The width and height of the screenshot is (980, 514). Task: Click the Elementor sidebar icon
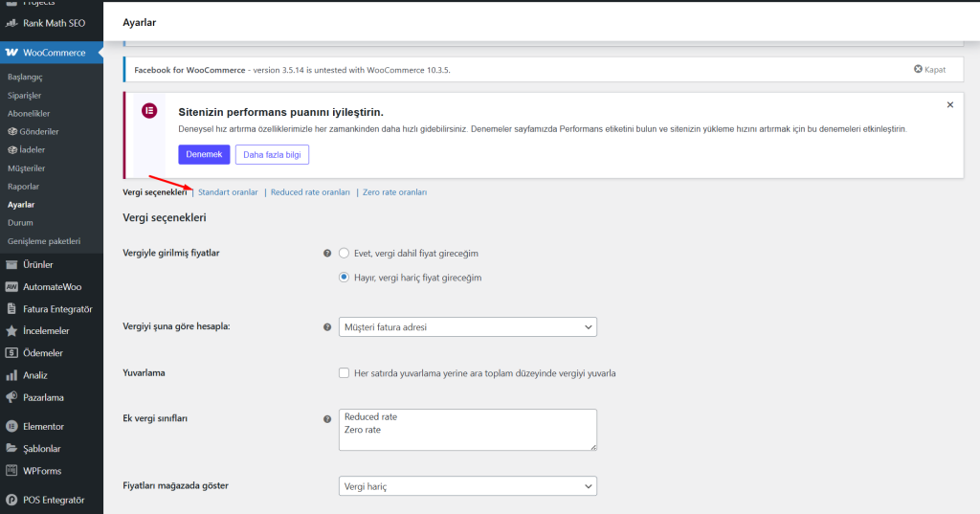pyautogui.click(x=11, y=426)
